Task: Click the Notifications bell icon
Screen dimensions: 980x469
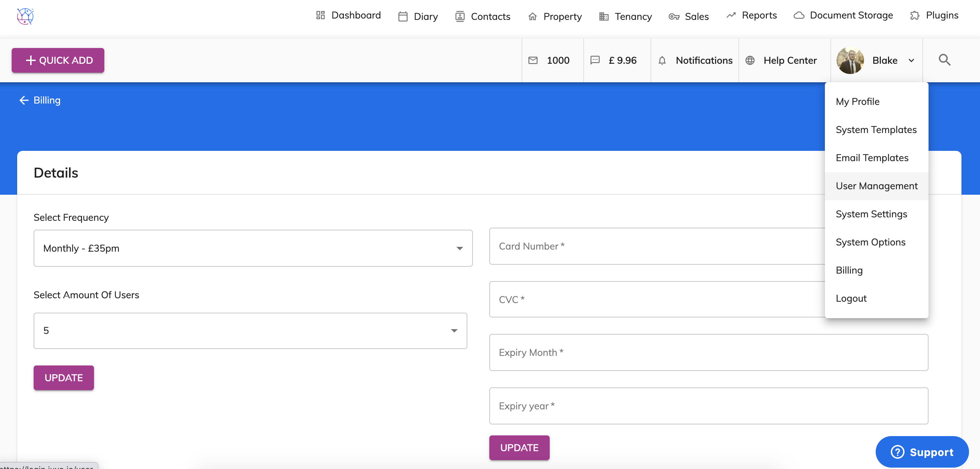Action: pyautogui.click(x=662, y=60)
